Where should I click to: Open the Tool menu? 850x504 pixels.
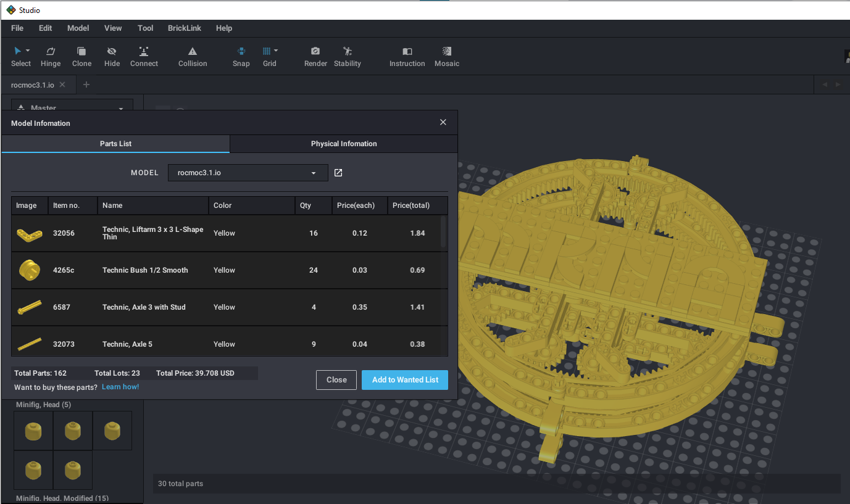[146, 28]
